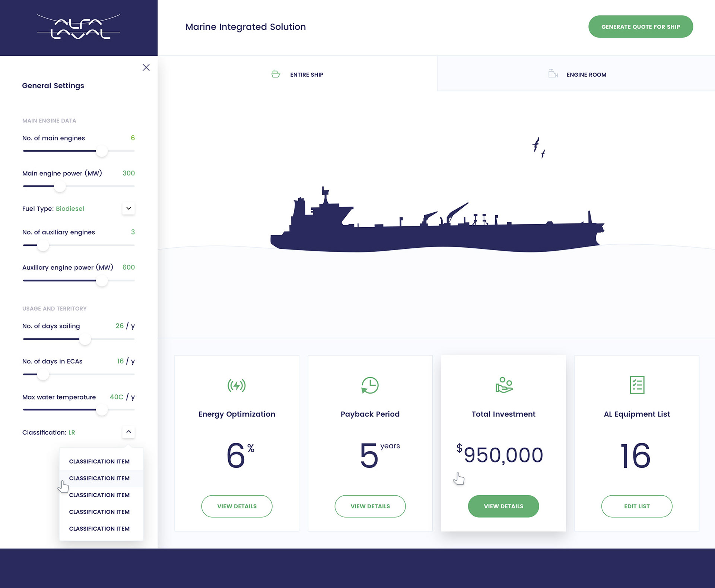
Task: Click the Marine Integrated Solution title
Action: pos(245,27)
